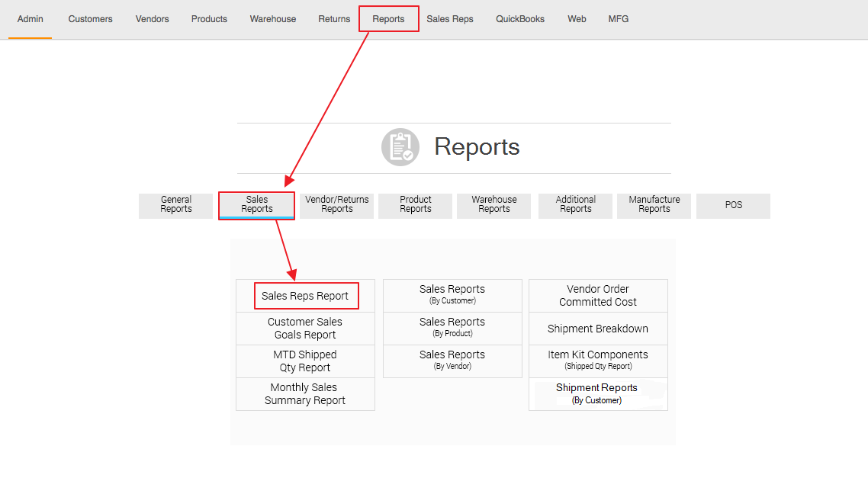The image size is (868, 478).
Task: Open the Customers menu
Action: click(90, 19)
